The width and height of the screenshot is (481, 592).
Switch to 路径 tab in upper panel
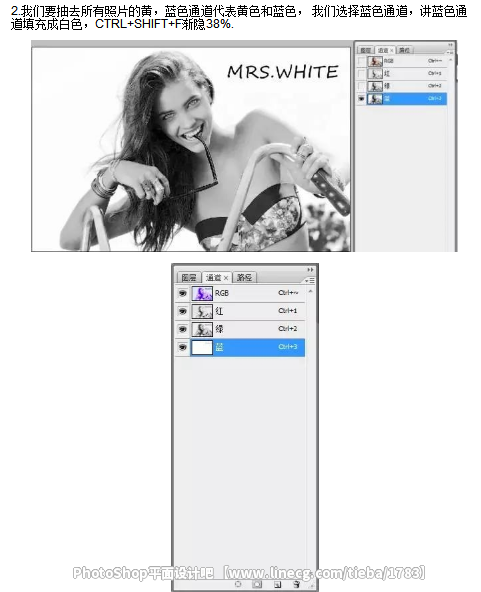coord(404,50)
